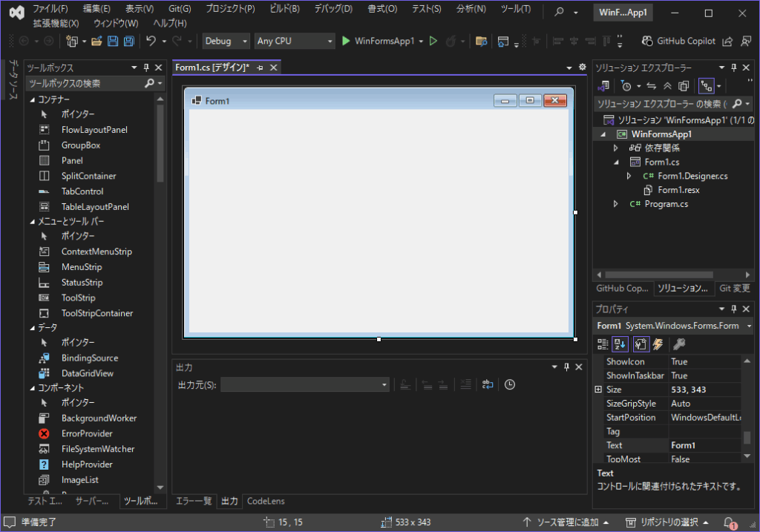Click the notifications bell in status bar
This screenshot has height=532, width=760.
point(729,522)
